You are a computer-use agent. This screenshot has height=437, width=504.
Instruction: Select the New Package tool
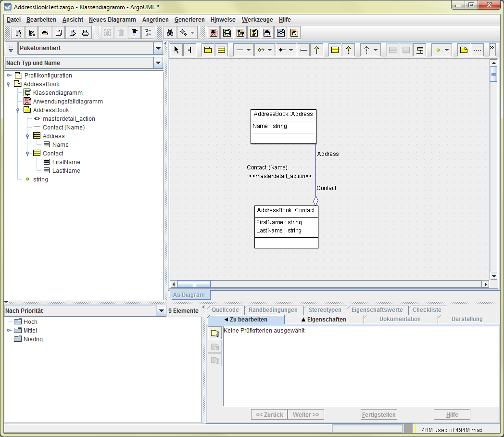point(208,50)
